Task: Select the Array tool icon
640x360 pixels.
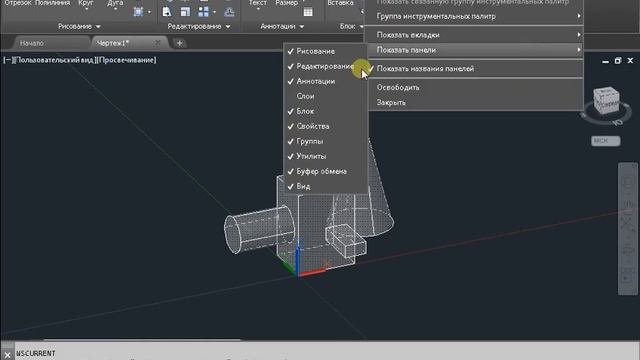Action: (203, 12)
